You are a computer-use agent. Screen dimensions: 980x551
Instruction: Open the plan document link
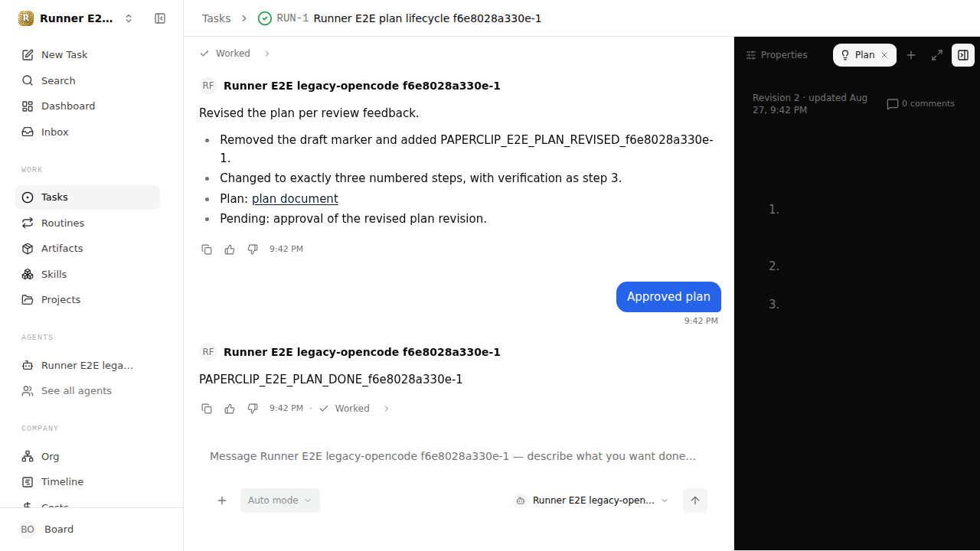pos(295,198)
